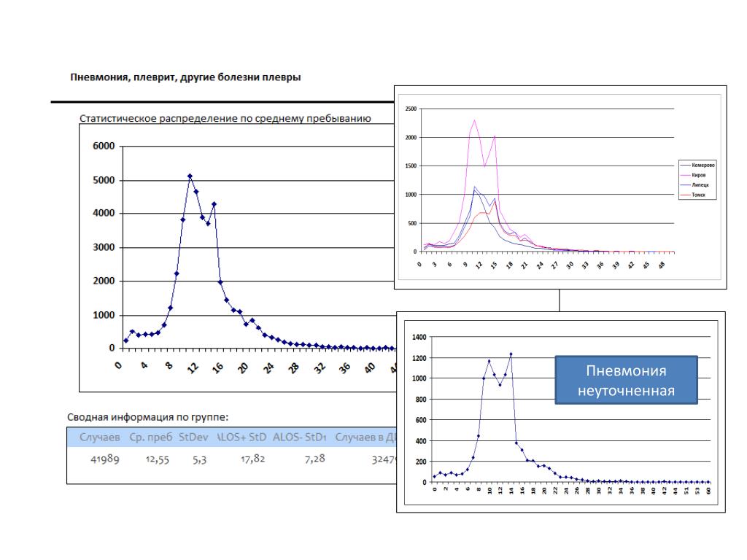Screen dimensions: 747x560
Task: Click the 800 y-axis label on bottom chart
Action: [421, 400]
